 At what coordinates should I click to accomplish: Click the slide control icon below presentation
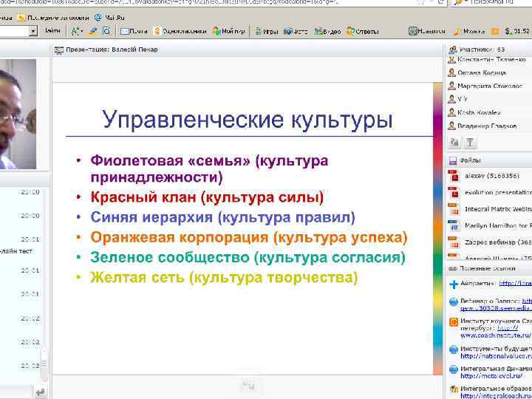pos(248,385)
